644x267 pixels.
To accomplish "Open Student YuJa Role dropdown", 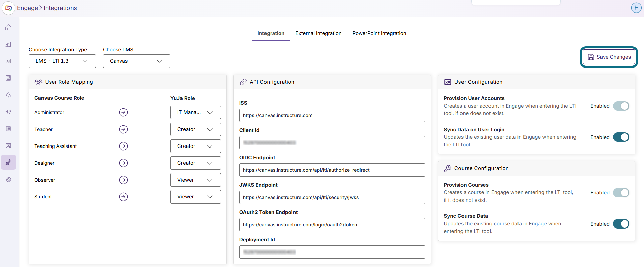I will tap(196, 197).
